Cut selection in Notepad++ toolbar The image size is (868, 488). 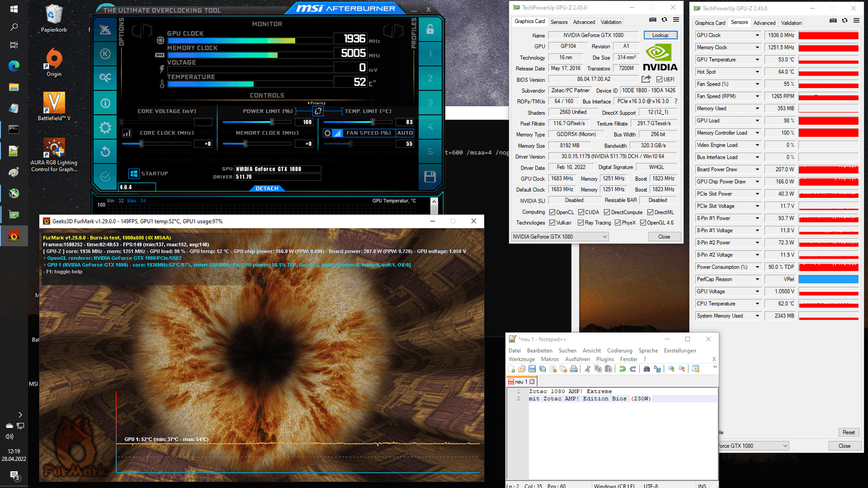pyautogui.click(x=588, y=369)
